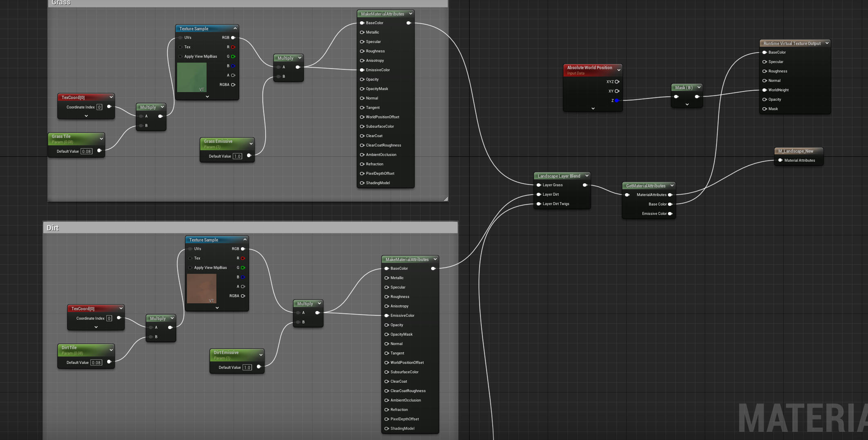Collapse the Runtime Virtual Texture Output node chevron

click(x=827, y=43)
